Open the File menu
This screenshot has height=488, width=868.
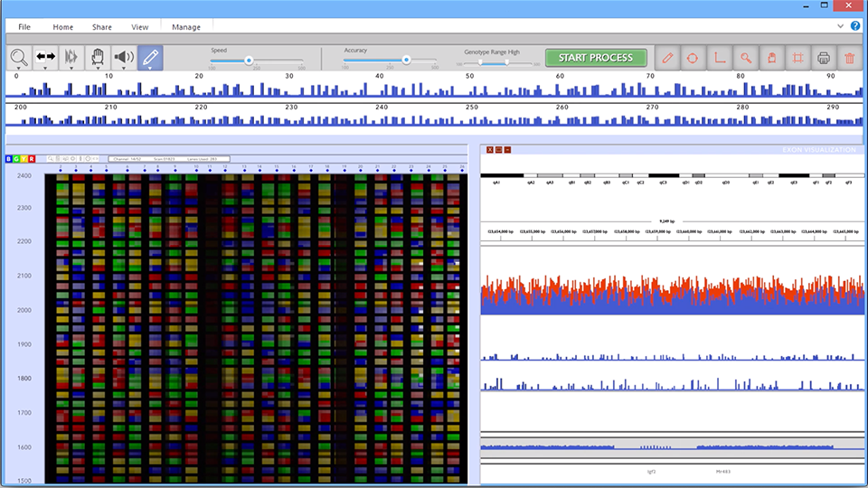(24, 27)
